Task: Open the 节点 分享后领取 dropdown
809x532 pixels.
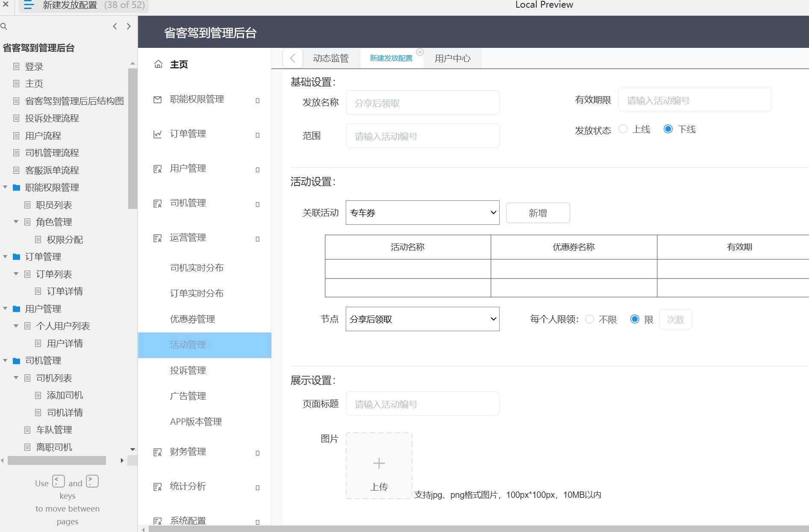Action: (x=422, y=319)
